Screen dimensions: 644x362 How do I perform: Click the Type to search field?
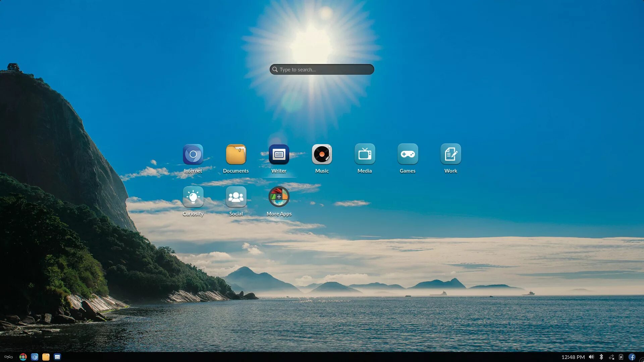pos(322,69)
